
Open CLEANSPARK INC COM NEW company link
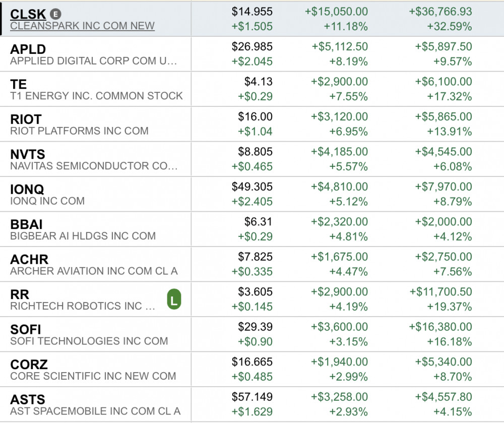pyautogui.click(x=82, y=26)
